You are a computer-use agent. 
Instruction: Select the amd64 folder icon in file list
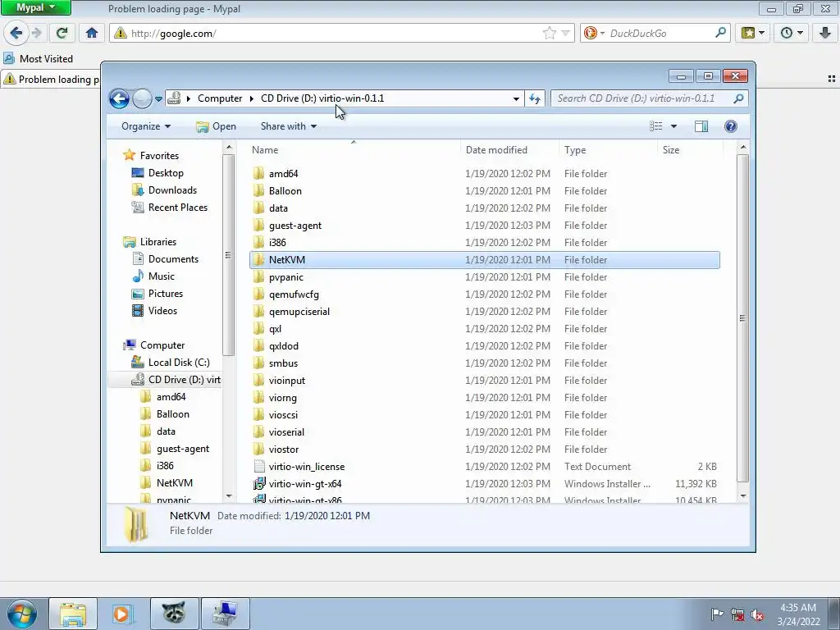click(258, 174)
